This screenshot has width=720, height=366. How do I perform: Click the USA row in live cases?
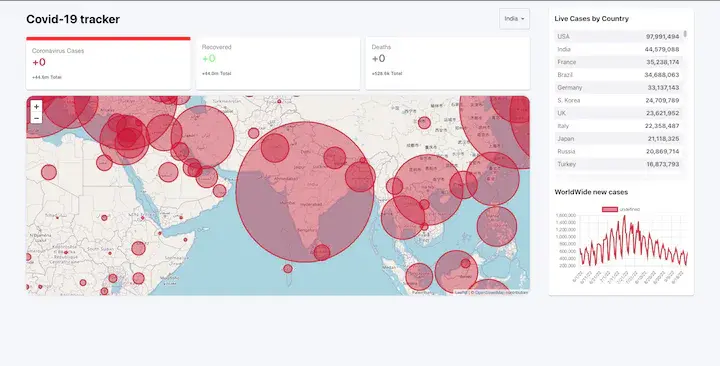(619, 36)
